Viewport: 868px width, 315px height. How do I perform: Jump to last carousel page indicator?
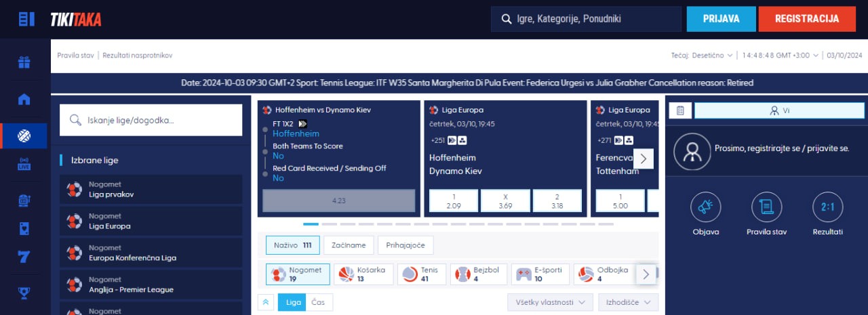point(606,224)
